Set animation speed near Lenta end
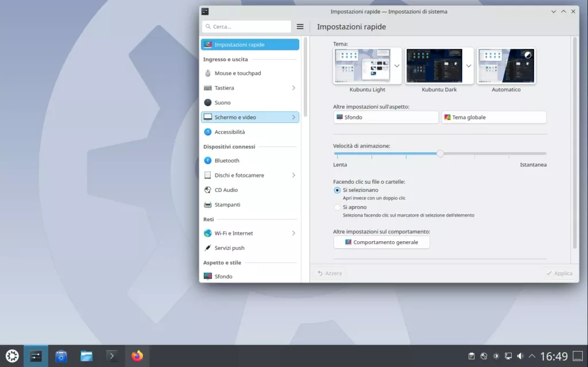 click(337, 153)
